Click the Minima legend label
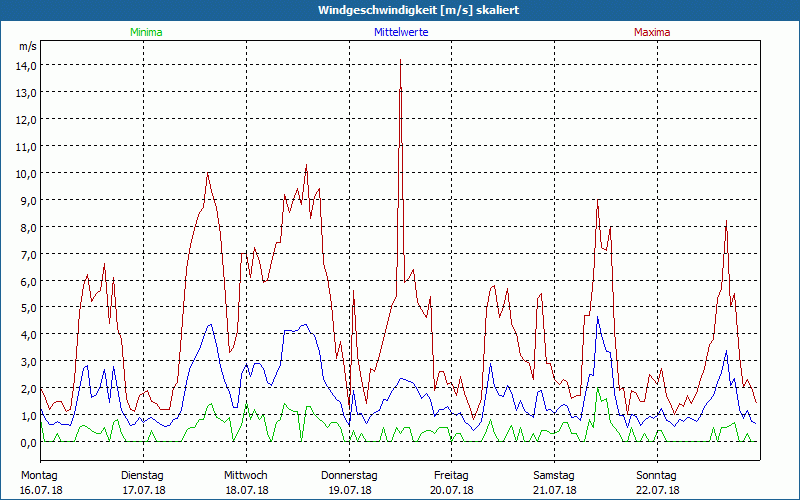800x500 pixels. point(146,32)
